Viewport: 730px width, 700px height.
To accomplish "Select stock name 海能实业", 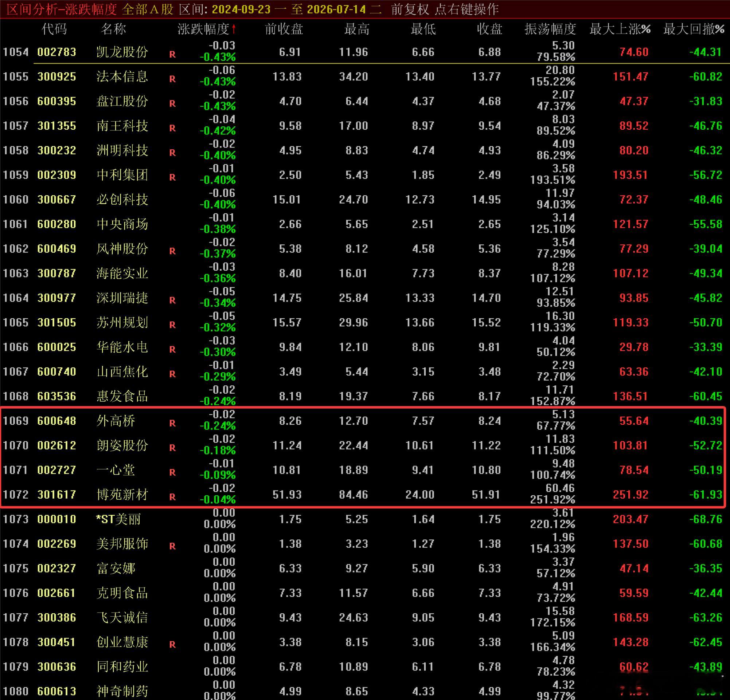I will [x=122, y=273].
